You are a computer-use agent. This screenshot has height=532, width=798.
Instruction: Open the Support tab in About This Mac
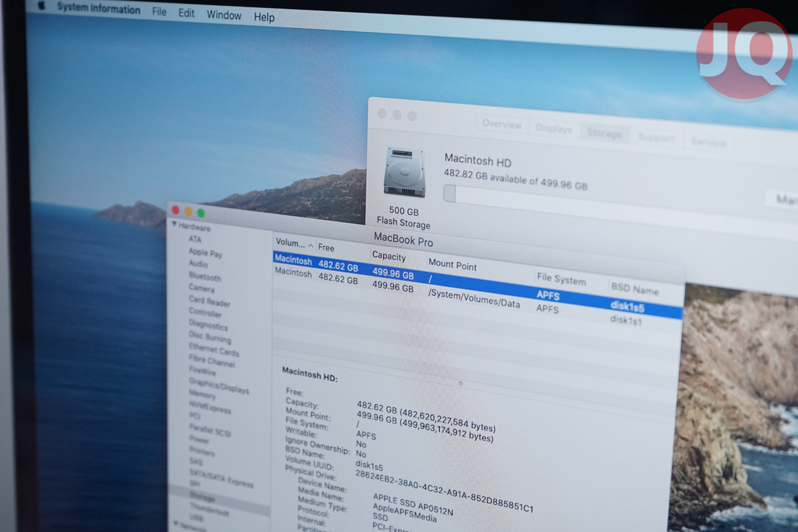tap(656, 138)
